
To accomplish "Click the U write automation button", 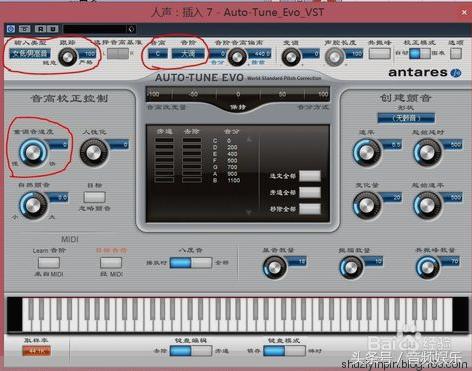I will pyautogui.click(x=53, y=29).
